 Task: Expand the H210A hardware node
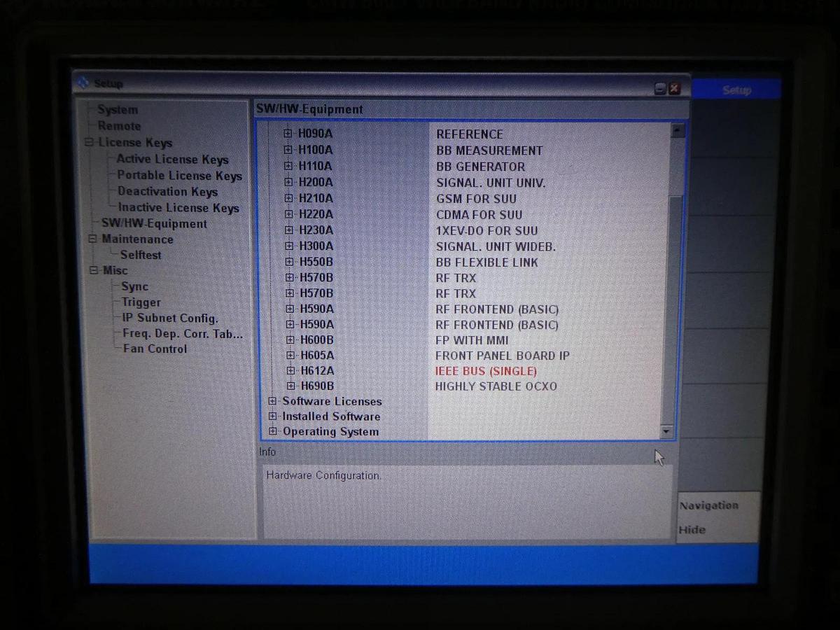(288, 198)
